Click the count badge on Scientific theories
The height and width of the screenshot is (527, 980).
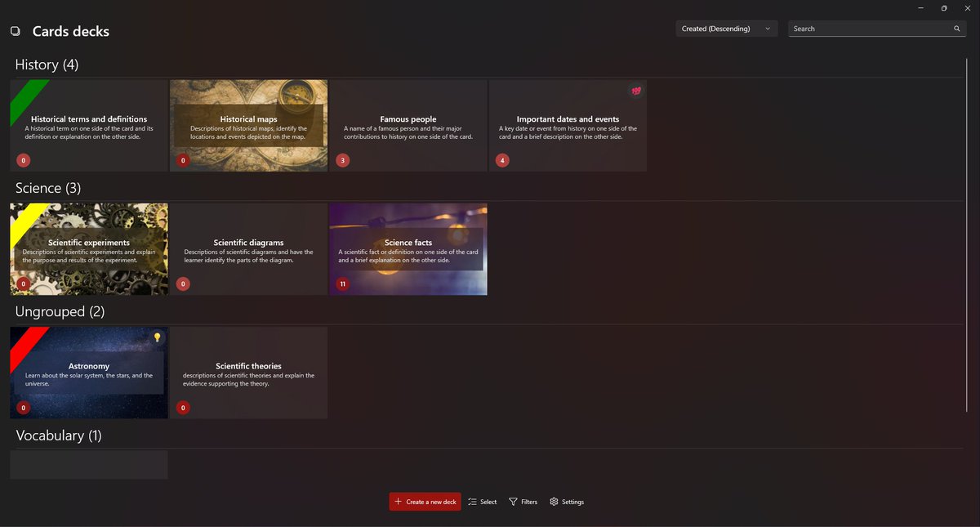183,408
